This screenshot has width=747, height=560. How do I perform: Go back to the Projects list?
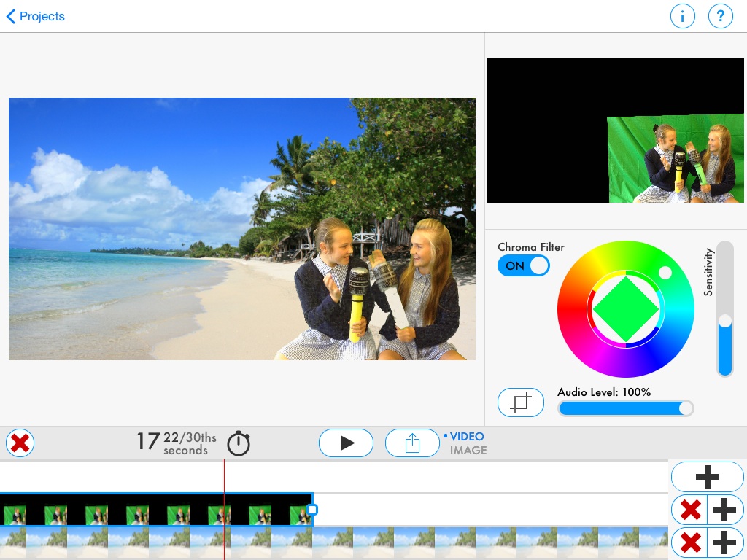click(x=34, y=16)
